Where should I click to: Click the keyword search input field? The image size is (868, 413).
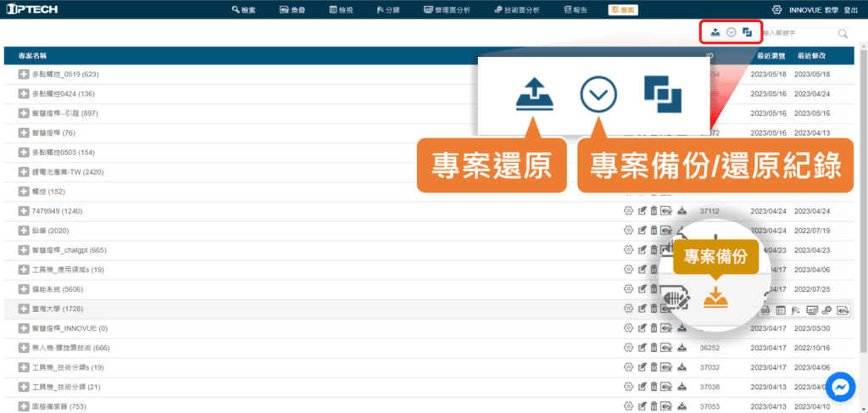click(x=797, y=34)
